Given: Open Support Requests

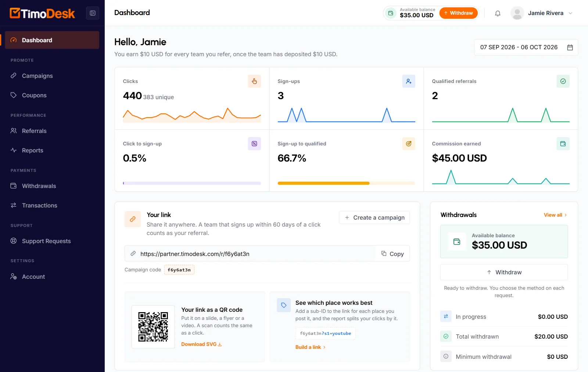Looking at the screenshot, I should click(x=52, y=241).
